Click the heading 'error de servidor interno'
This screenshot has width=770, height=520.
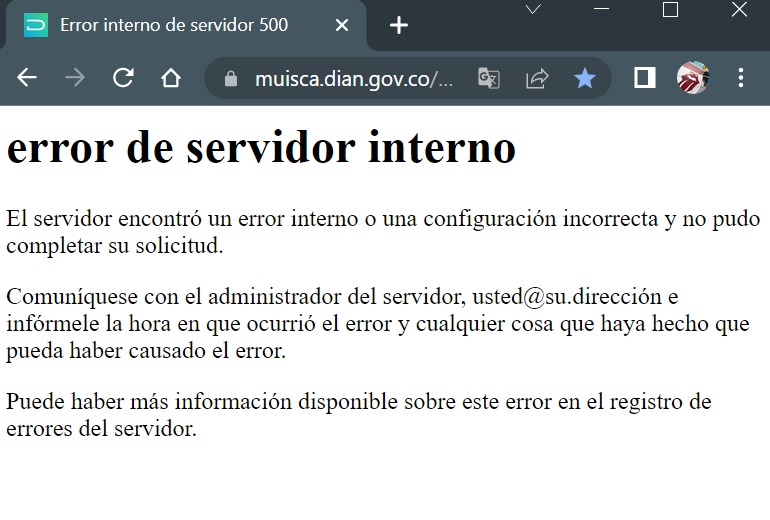261,148
